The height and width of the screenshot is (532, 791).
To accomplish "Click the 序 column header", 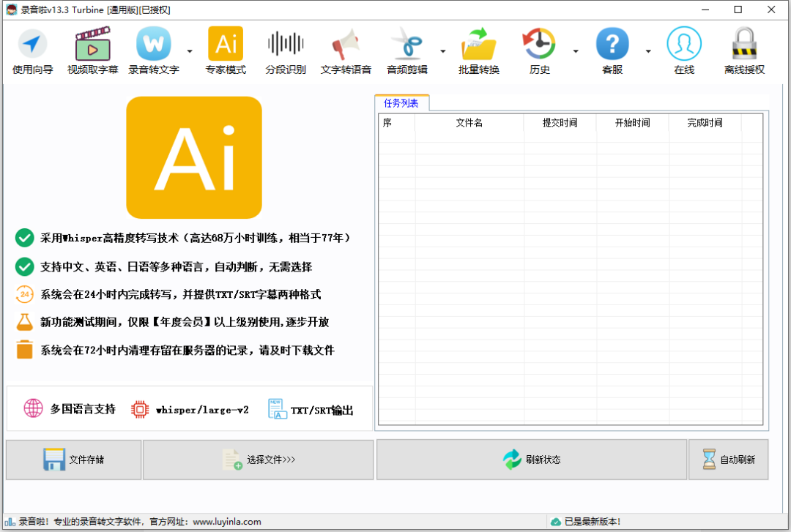I will (396, 122).
